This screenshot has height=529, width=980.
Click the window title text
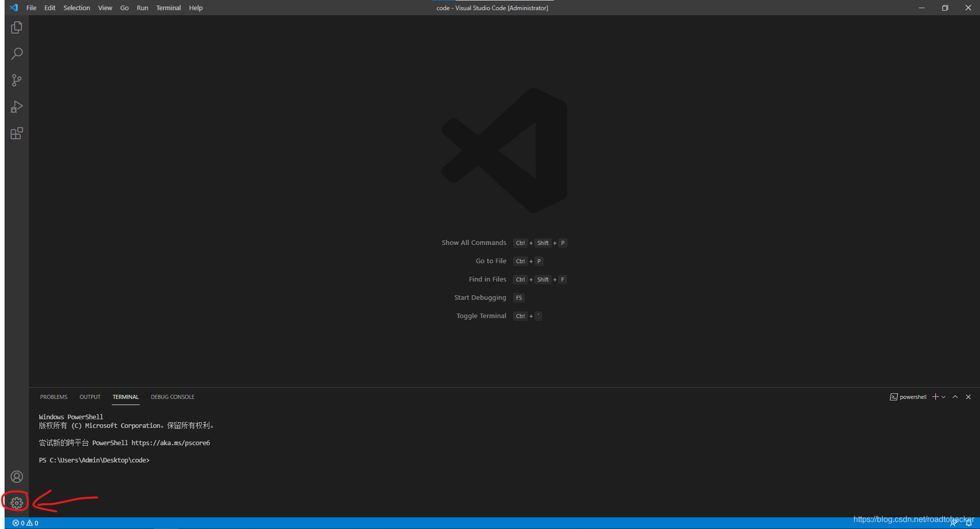click(492, 8)
